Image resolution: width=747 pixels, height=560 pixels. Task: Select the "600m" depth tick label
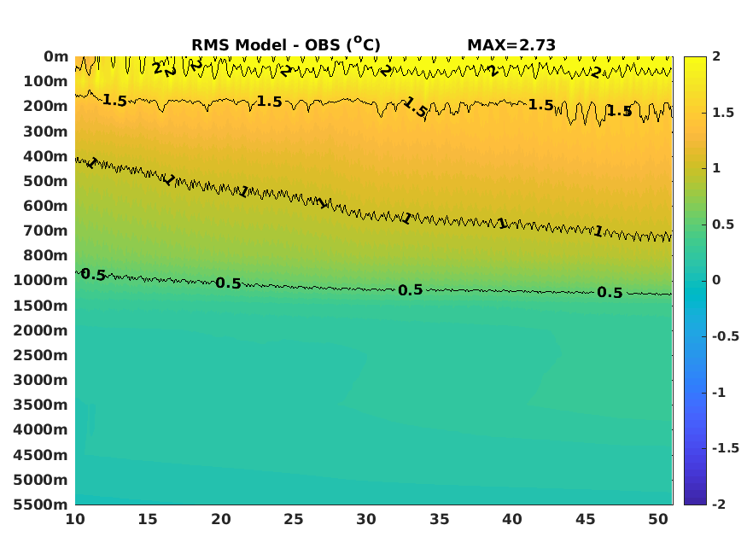pos(46,207)
